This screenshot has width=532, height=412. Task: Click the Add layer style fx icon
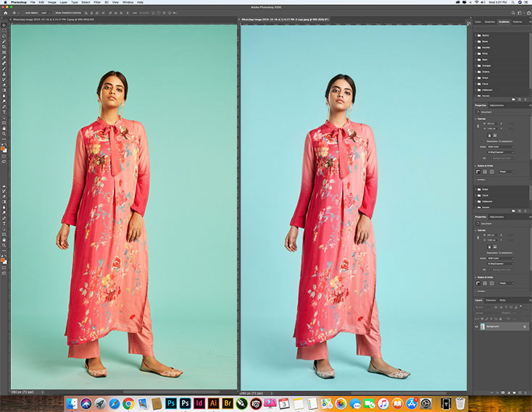point(497,392)
